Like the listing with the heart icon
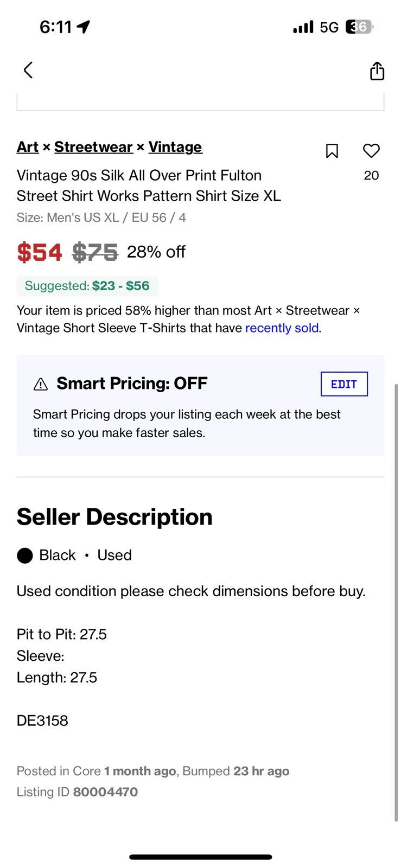The height and width of the screenshot is (868, 401). [371, 151]
